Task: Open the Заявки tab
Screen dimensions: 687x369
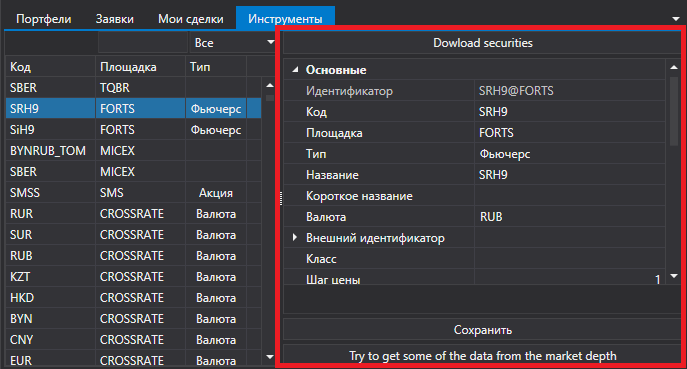Action: 114,19
